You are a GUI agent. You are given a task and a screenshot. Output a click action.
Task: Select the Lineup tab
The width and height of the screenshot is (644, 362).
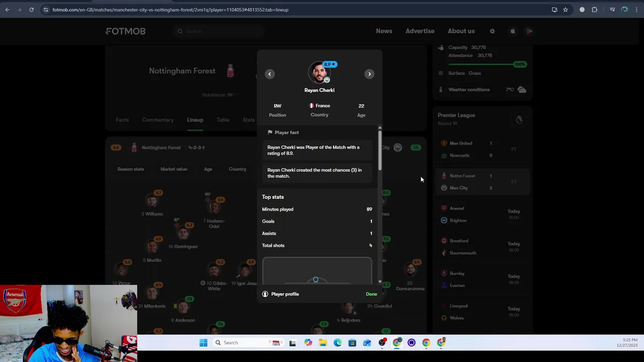pos(195,120)
